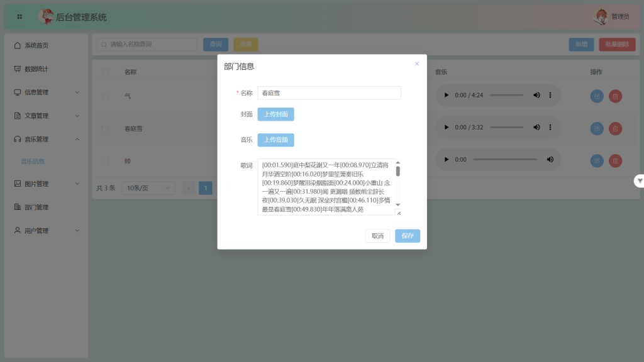Click the 气 audio progress slider
Image resolution: width=644 pixels, height=362 pixels.
(x=506, y=96)
